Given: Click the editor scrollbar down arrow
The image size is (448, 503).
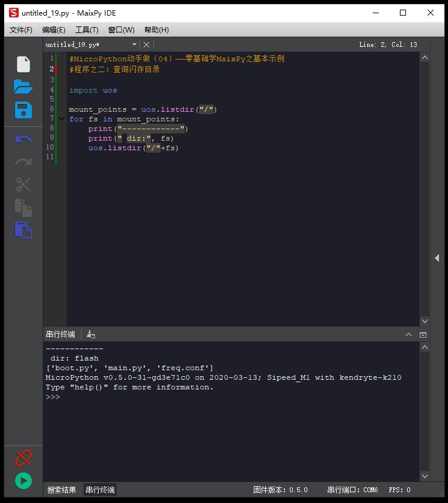Looking at the screenshot, I should pyautogui.click(x=425, y=321).
